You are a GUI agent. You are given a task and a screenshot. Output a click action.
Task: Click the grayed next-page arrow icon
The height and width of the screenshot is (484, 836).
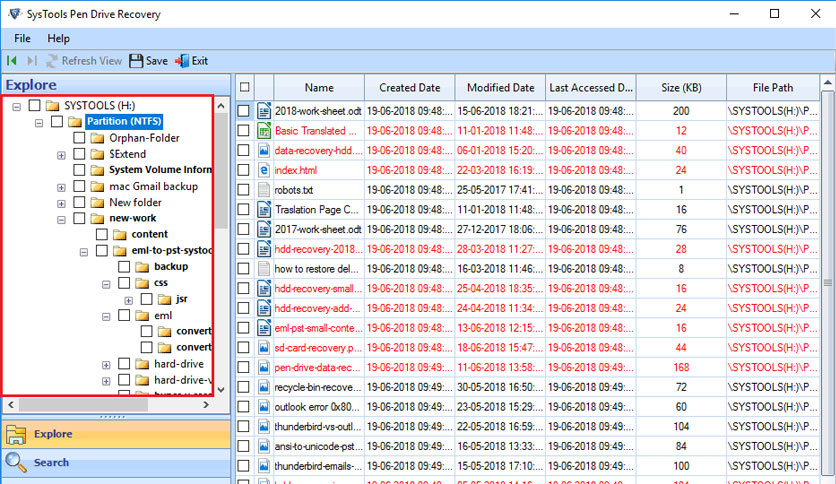[x=32, y=61]
